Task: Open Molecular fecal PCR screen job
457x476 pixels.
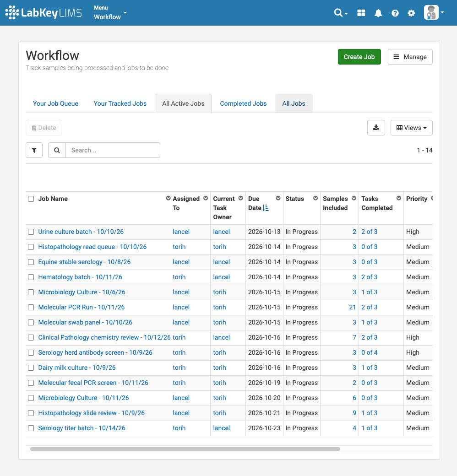Action: pyautogui.click(x=93, y=383)
